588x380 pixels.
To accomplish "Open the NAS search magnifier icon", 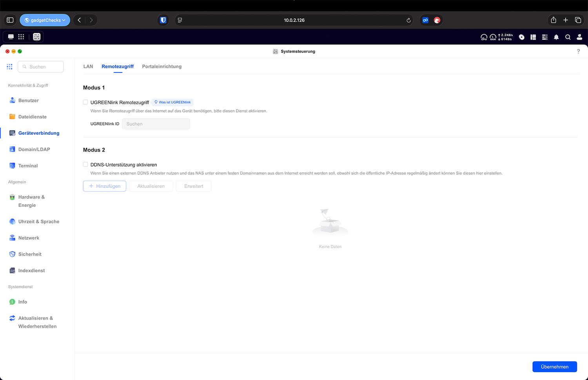I will click(x=568, y=37).
